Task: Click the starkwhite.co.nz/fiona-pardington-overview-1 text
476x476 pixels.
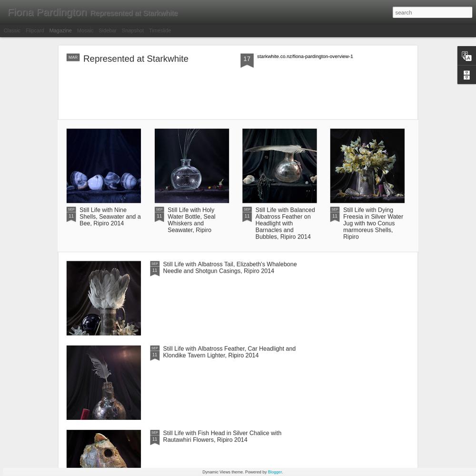Action: (305, 57)
